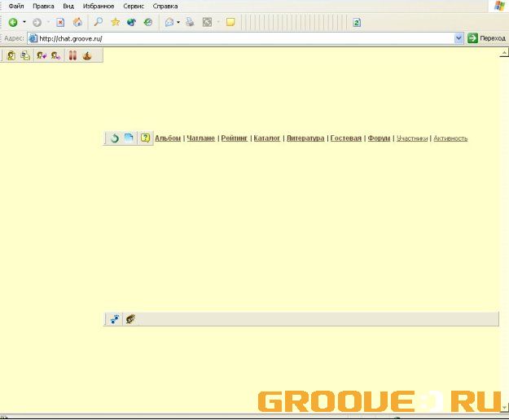Follow the Гостевая link
Viewport: 509px width, 420px height.
click(346, 138)
